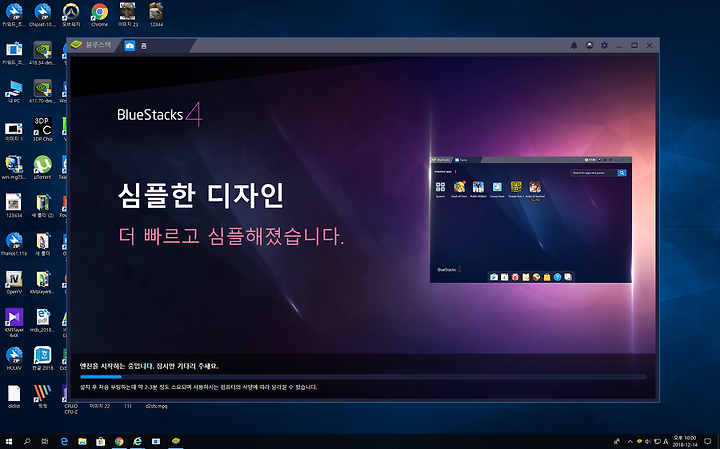Viewport: 720px width, 449px height.
Task: Select the 411.70 NVIDIA driver installer
Action: point(43,91)
